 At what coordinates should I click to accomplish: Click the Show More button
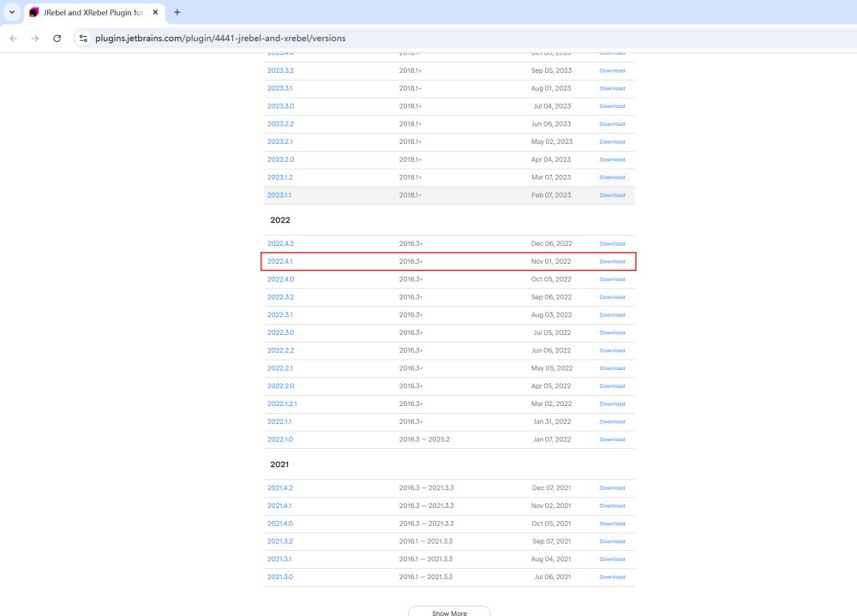click(x=449, y=613)
